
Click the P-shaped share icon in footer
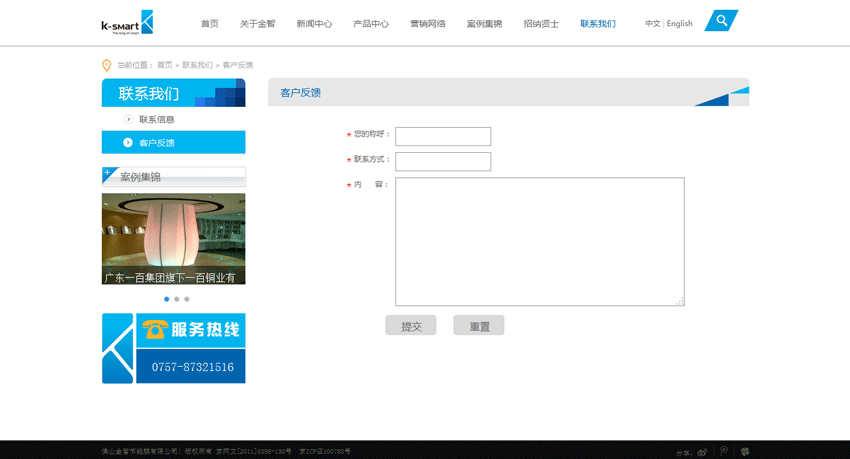click(723, 451)
